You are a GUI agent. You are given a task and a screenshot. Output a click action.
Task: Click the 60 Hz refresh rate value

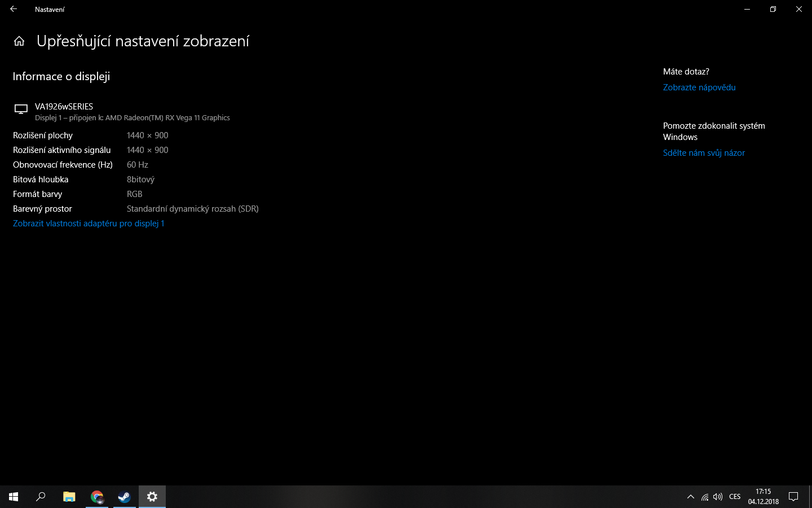click(x=138, y=165)
